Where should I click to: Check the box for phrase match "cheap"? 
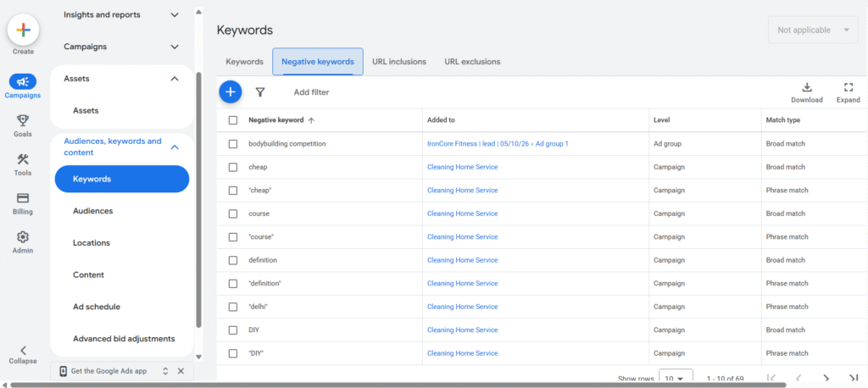[x=233, y=191]
